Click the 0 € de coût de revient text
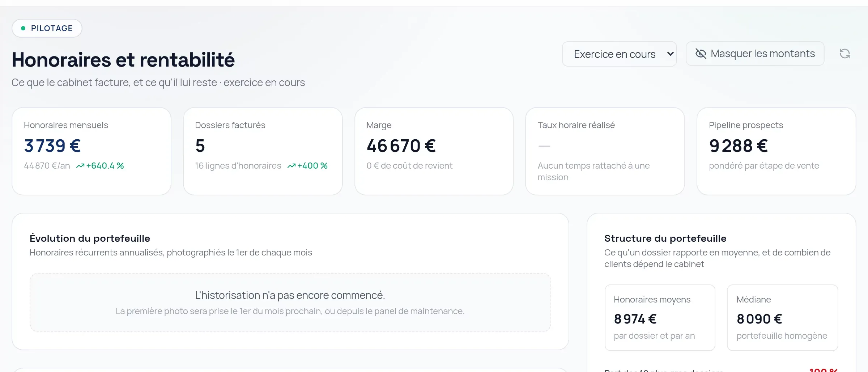 409,166
